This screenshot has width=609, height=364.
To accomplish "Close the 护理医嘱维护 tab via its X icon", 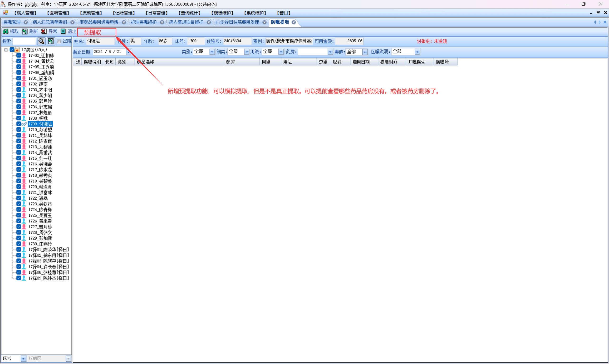I will (x=162, y=22).
